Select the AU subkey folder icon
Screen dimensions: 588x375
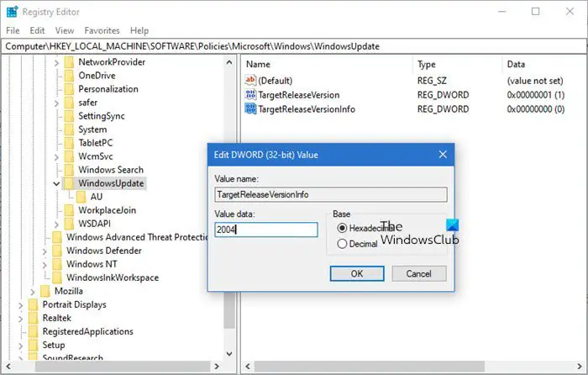[x=81, y=197]
